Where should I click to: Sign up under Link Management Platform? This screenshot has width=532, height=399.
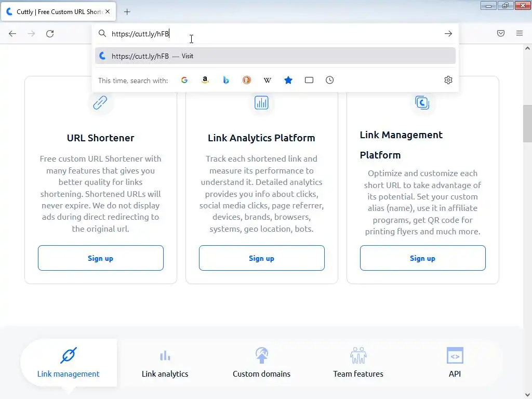tap(422, 258)
